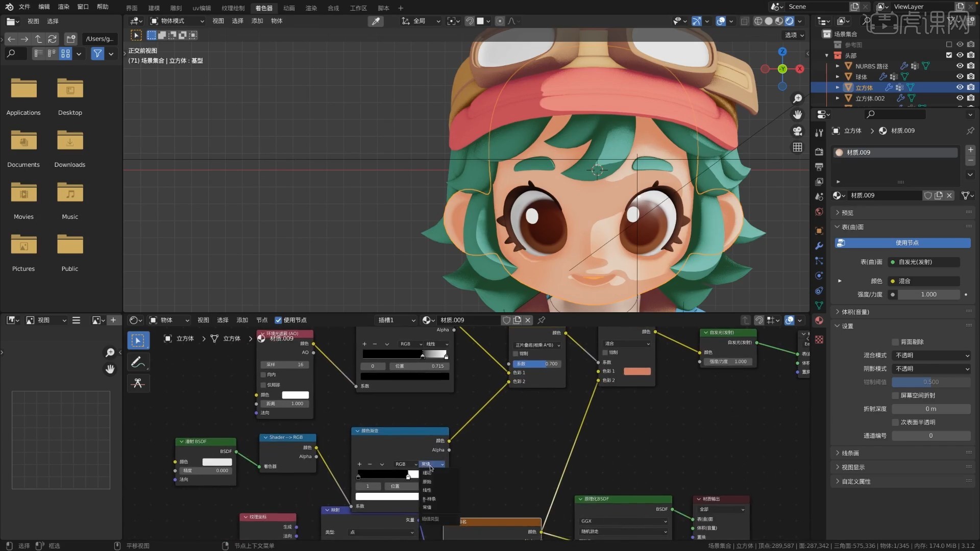Open the 混合模式 dropdown in material settings

click(x=931, y=355)
